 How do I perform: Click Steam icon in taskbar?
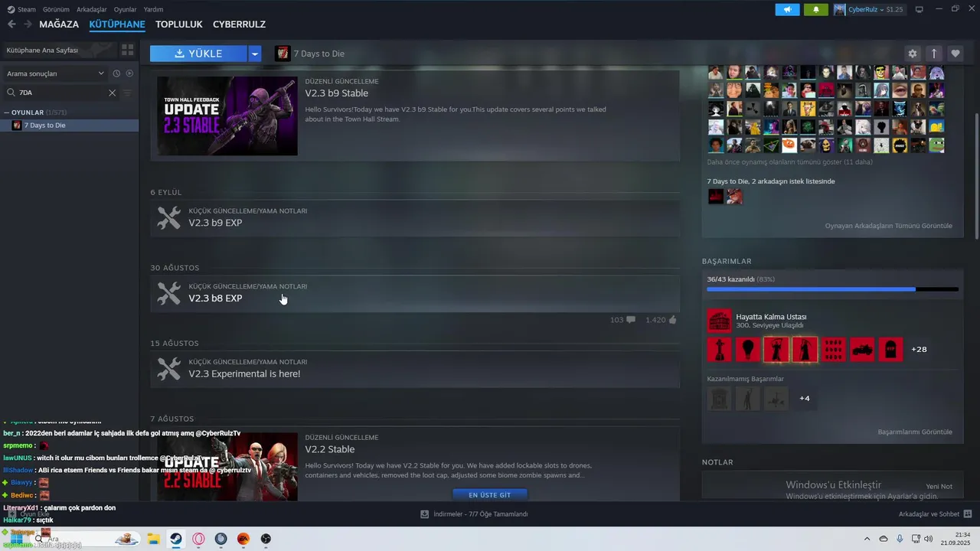coord(175,539)
